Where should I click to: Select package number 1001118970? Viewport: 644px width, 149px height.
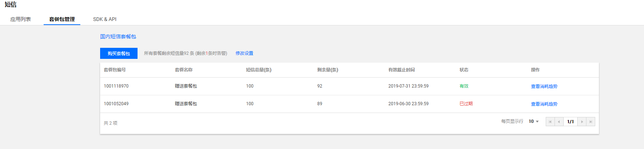coord(116,86)
